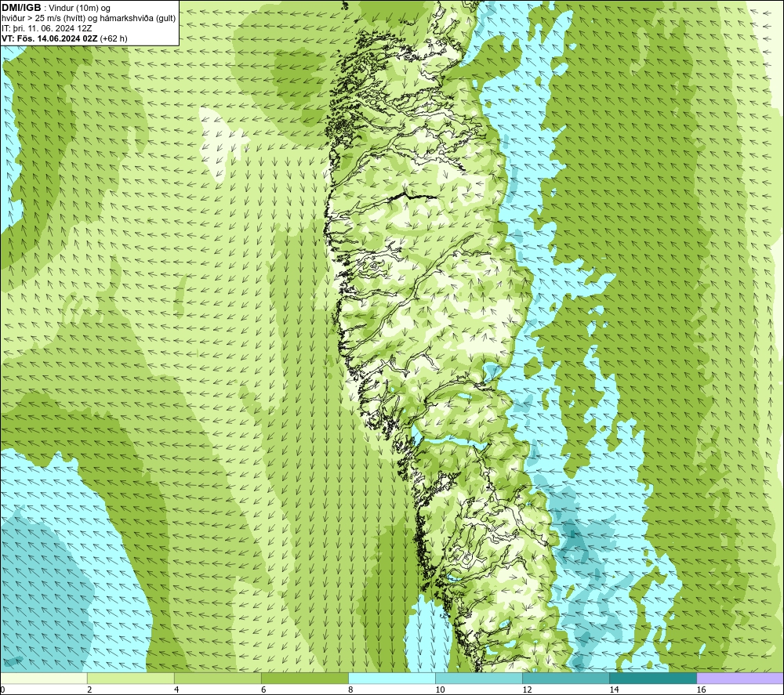Click the scale label "10"

click(440, 690)
